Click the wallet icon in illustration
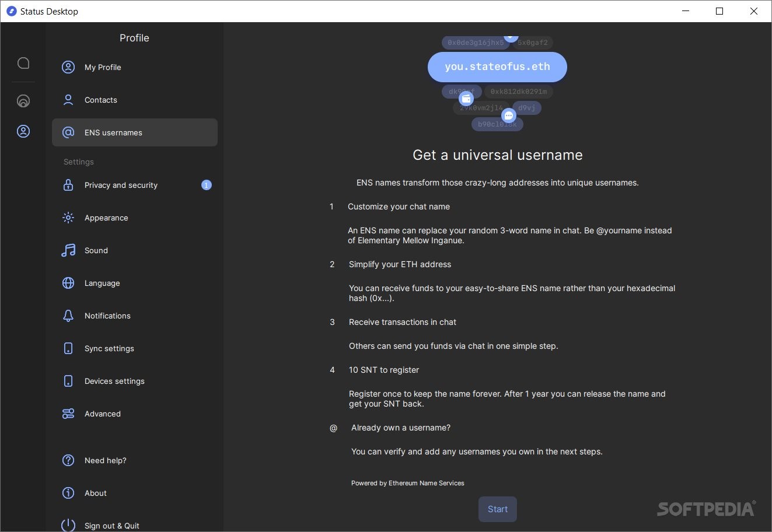The width and height of the screenshot is (772, 532). (x=466, y=99)
